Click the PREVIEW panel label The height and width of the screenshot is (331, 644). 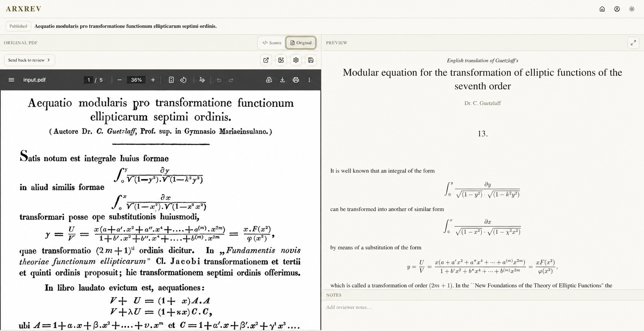(x=336, y=43)
